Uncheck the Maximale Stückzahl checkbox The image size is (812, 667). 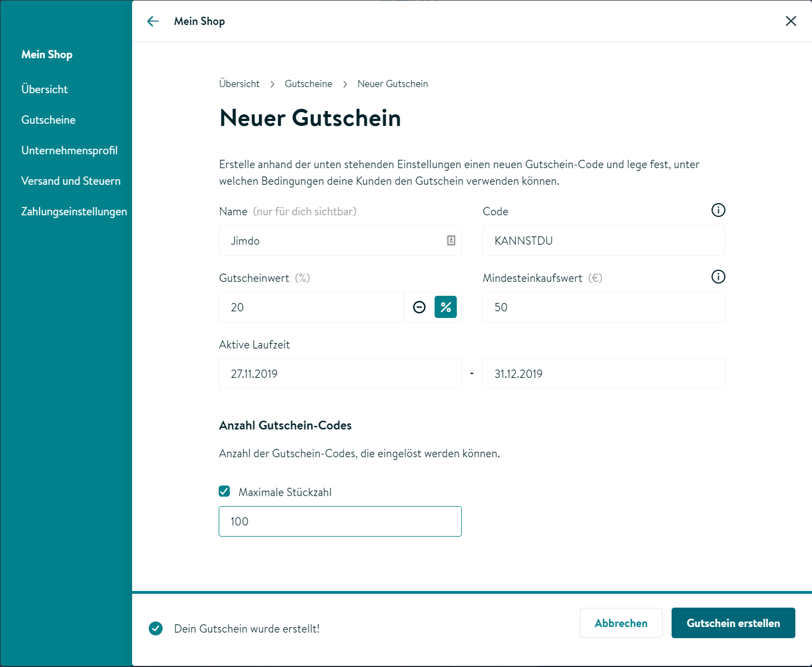click(x=224, y=491)
